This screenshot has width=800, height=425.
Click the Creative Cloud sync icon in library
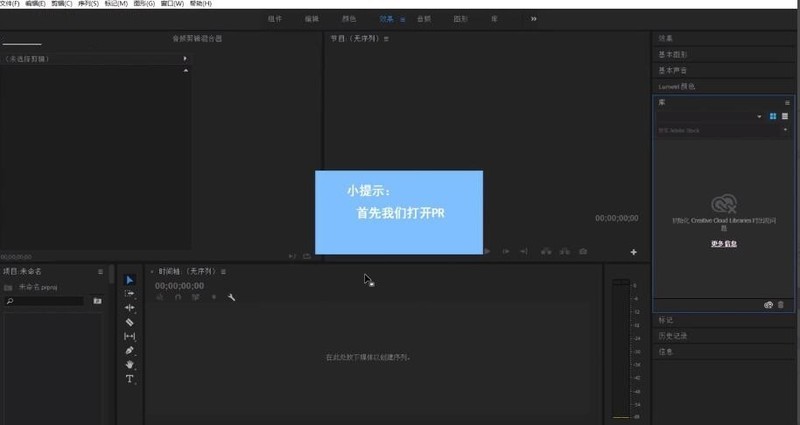768,305
